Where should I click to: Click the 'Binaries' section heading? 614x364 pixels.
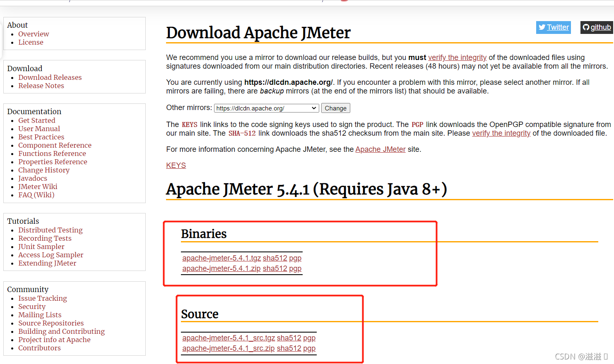click(x=204, y=234)
